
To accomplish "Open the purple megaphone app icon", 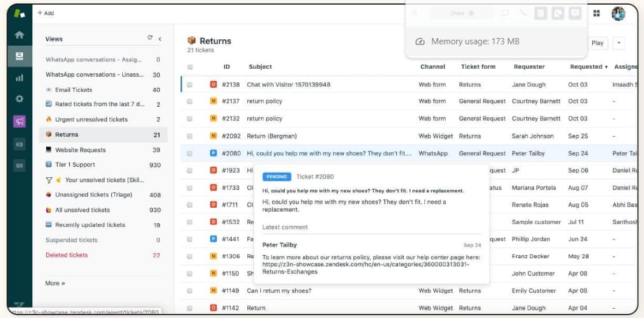I will [19, 121].
